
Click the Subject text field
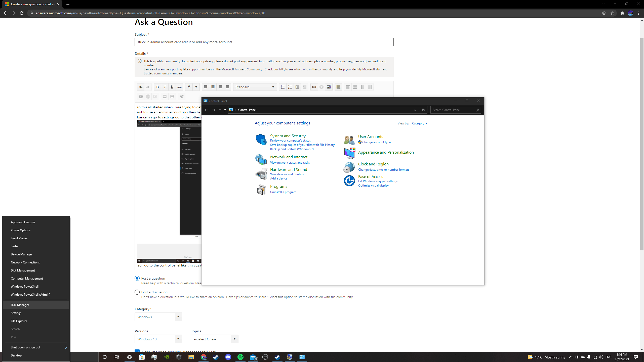click(x=264, y=42)
